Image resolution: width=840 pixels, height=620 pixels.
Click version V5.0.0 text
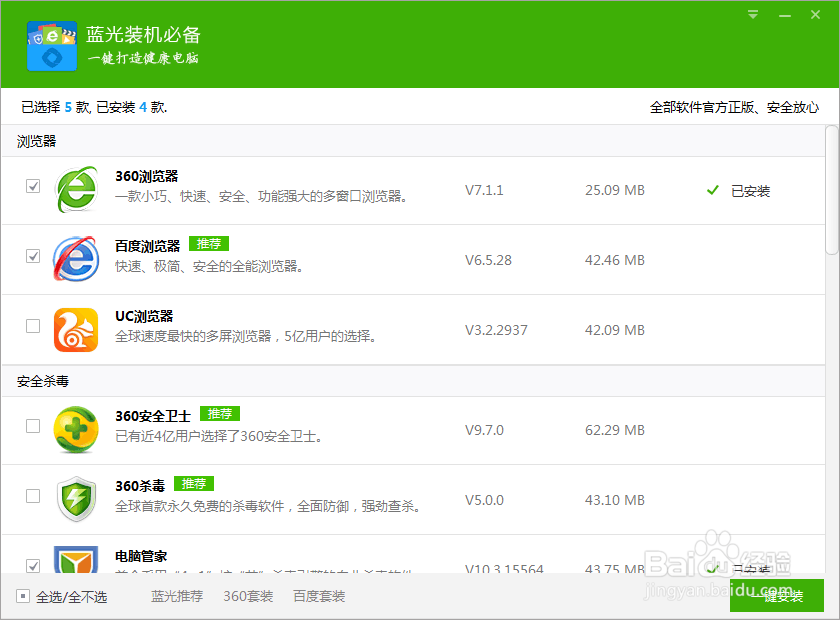point(484,501)
